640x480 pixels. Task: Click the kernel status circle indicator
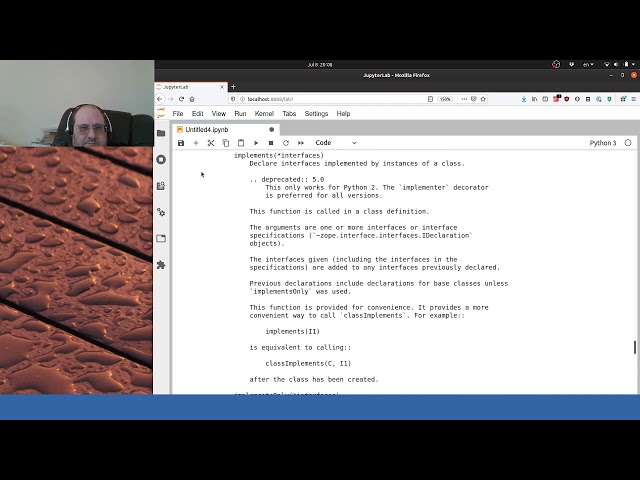[x=628, y=143]
